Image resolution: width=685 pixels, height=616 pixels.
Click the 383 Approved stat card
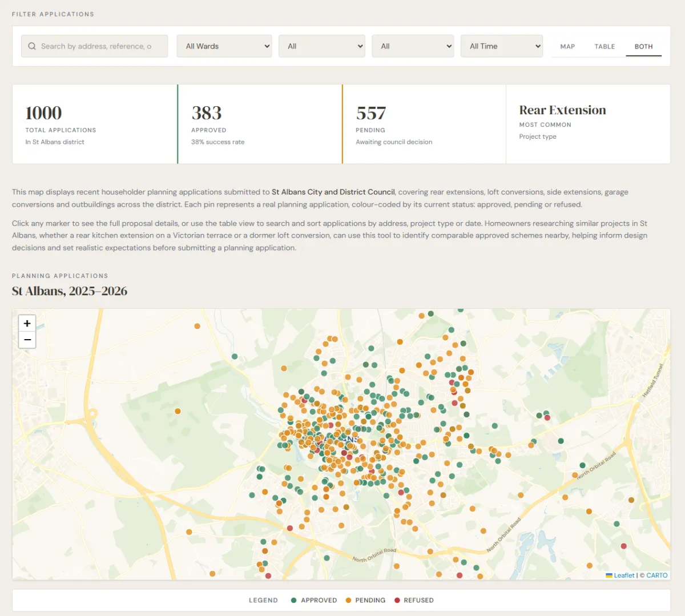click(x=260, y=124)
